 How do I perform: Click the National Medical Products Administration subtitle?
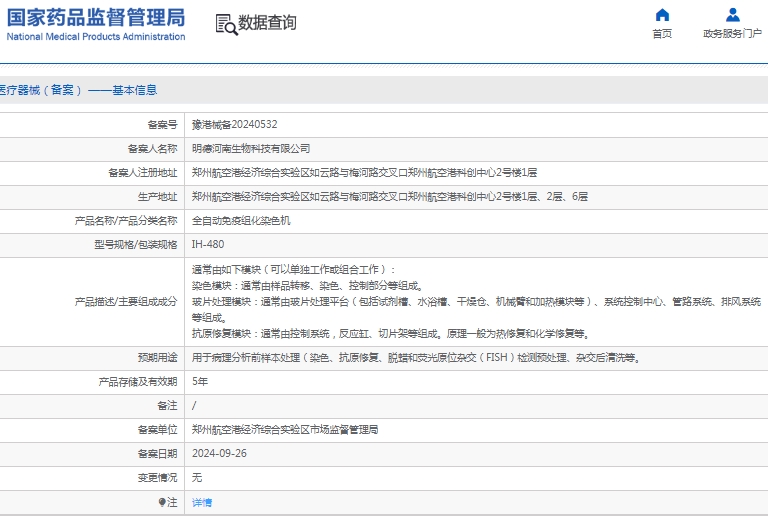coord(96,37)
